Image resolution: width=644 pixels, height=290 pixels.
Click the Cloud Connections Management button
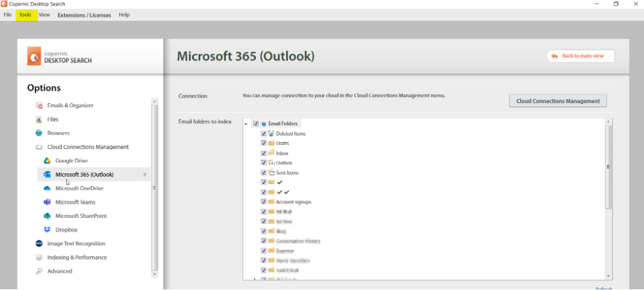pos(558,101)
